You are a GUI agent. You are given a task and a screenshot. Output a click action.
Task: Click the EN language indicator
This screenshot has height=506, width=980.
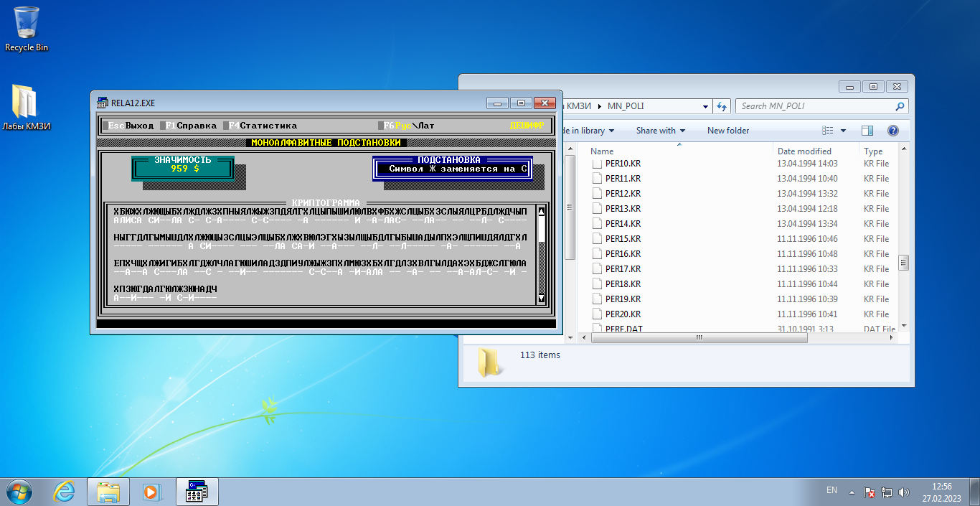[831, 490]
